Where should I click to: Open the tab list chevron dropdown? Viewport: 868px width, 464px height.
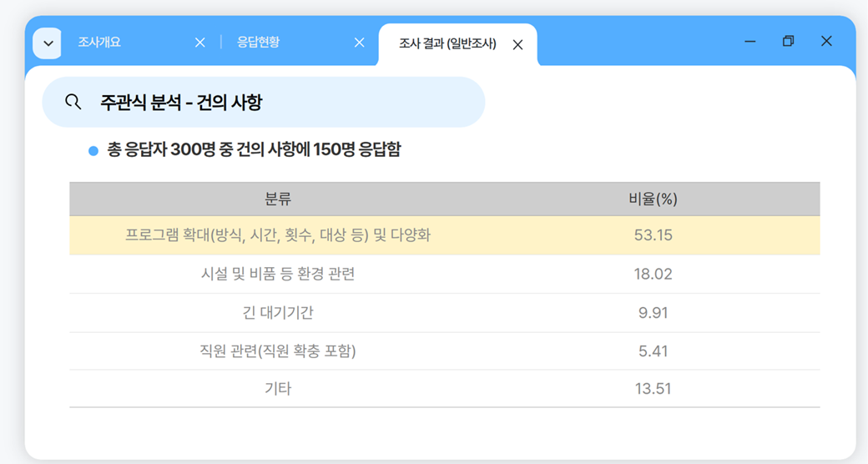[47, 43]
